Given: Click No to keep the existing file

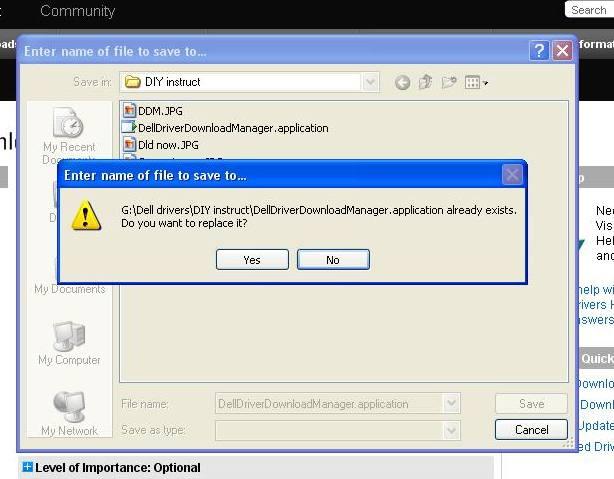Looking at the screenshot, I should click(333, 260).
